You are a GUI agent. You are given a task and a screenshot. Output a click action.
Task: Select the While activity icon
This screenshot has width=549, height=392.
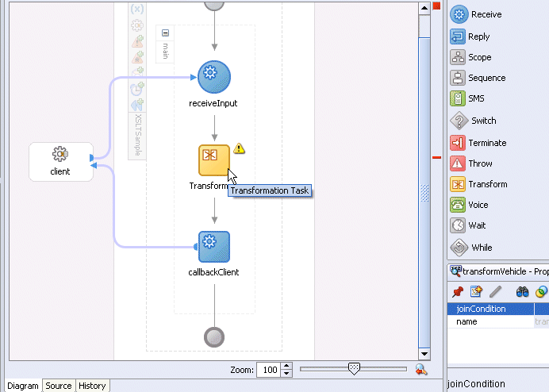[459, 248]
